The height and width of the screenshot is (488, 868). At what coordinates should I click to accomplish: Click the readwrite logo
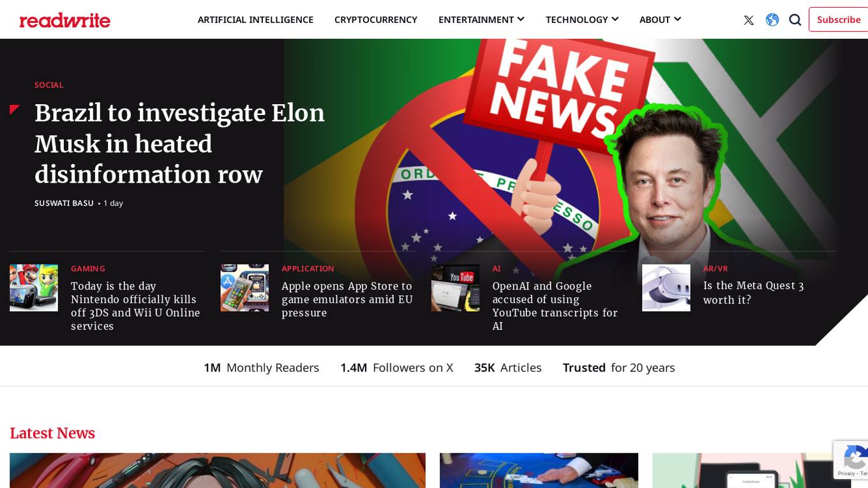pyautogui.click(x=65, y=20)
